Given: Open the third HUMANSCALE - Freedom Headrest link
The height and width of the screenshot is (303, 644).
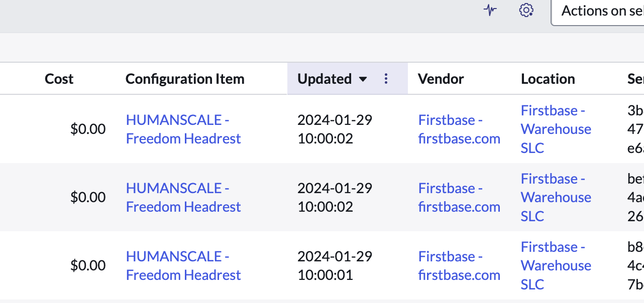Looking at the screenshot, I should pyautogui.click(x=183, y=265).
